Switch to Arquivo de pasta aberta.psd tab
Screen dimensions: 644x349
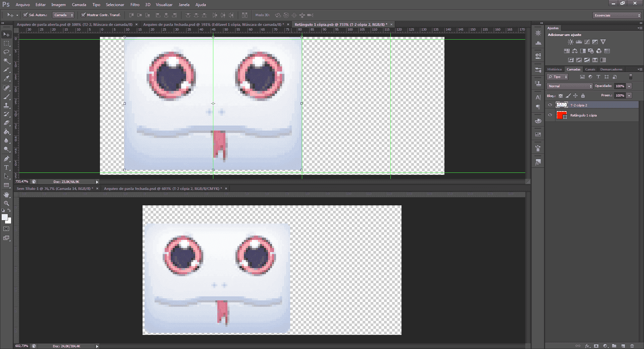coord(74,24)
